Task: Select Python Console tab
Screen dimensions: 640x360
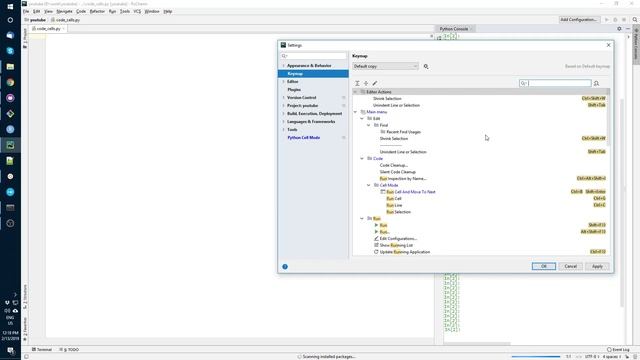Action: (x=454, y=29)
